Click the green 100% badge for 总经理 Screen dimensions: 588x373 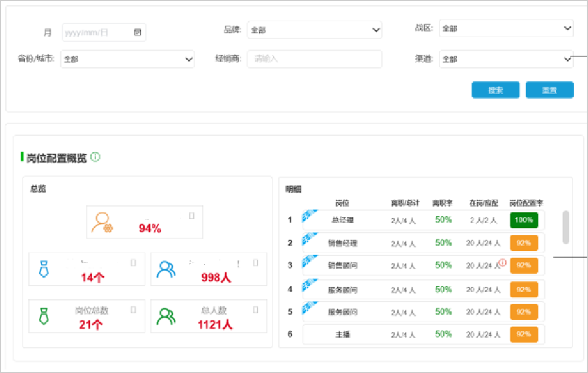[524, 220]
